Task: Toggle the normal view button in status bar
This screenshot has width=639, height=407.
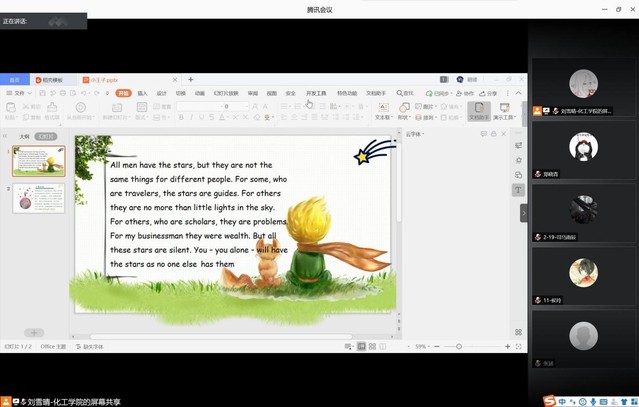Action: (x=361, y=347)
